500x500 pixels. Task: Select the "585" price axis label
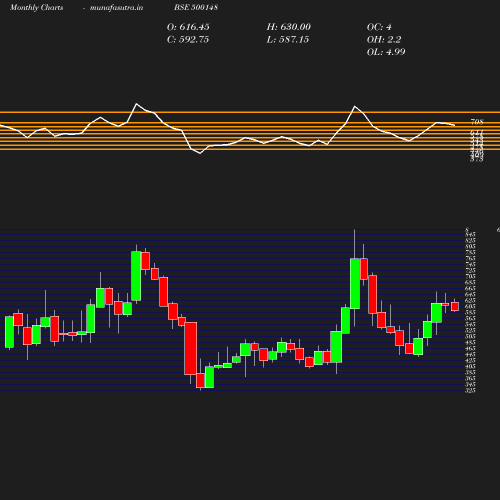click(470, 312)
